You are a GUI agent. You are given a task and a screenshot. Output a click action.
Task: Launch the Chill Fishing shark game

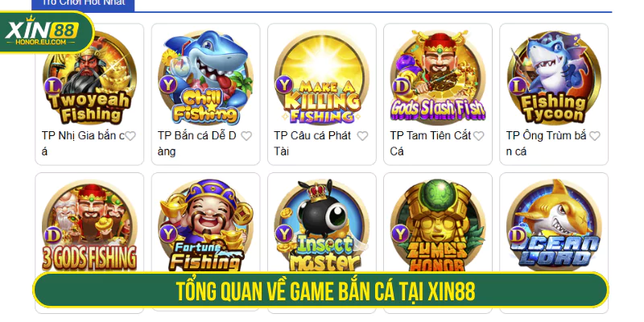coord(206,78)
